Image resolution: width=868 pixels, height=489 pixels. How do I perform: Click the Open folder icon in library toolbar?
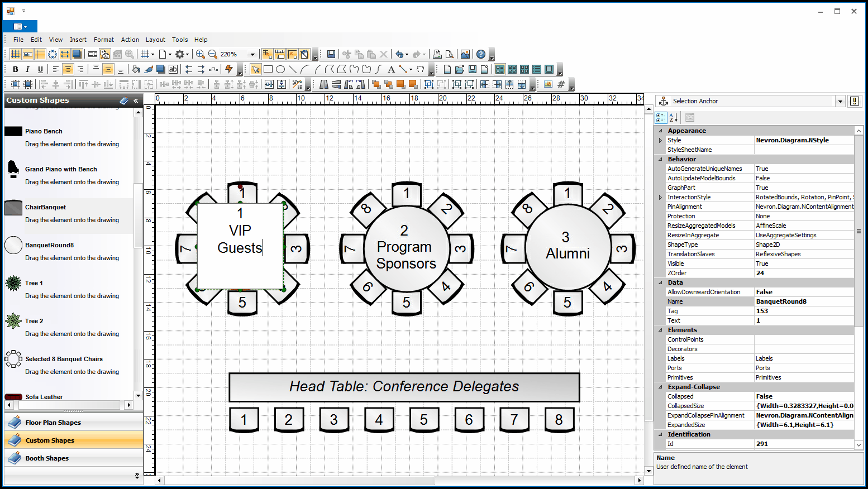(x=460, y=69)
